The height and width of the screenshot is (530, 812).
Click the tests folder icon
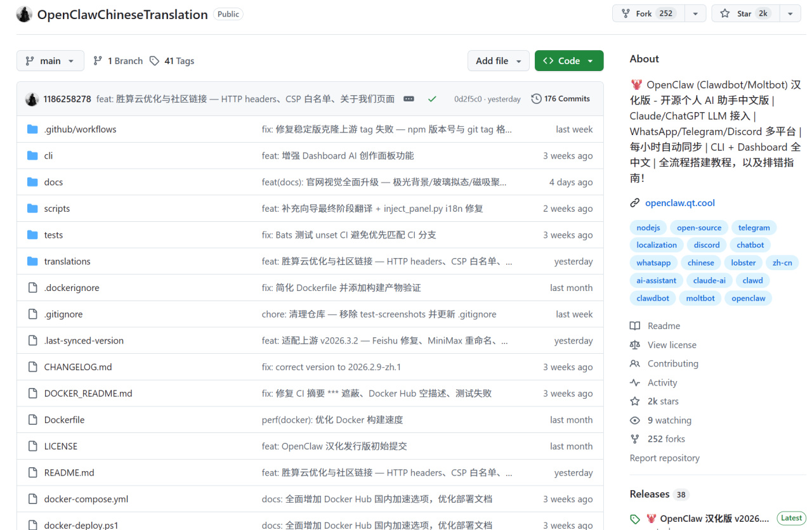pos(33,235)
